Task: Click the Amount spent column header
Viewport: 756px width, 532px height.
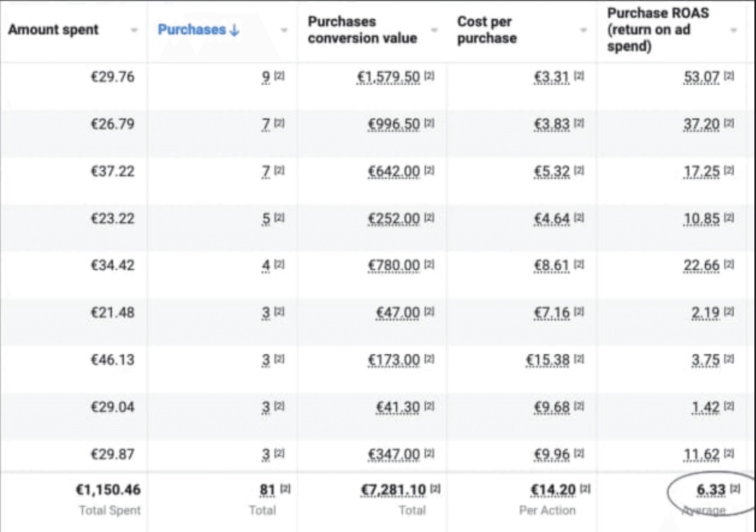Action: click(x=53, y=30)
